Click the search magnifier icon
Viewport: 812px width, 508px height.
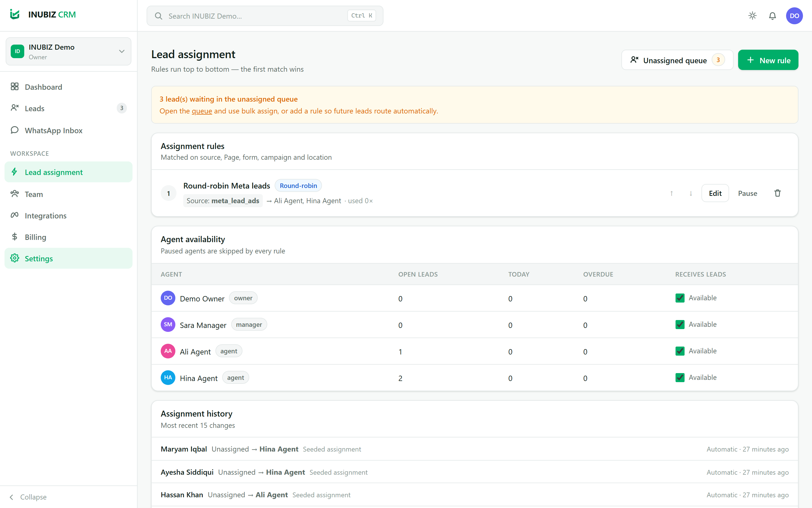coord(159,16)
